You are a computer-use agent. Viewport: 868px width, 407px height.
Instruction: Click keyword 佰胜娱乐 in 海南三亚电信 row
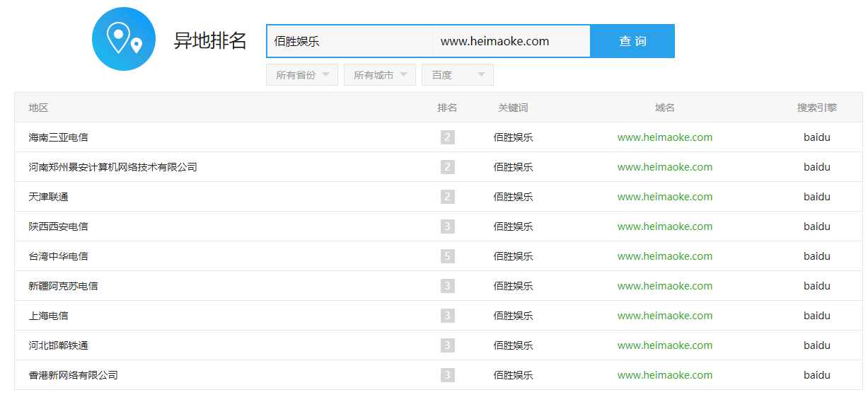(x=513, y=137)
